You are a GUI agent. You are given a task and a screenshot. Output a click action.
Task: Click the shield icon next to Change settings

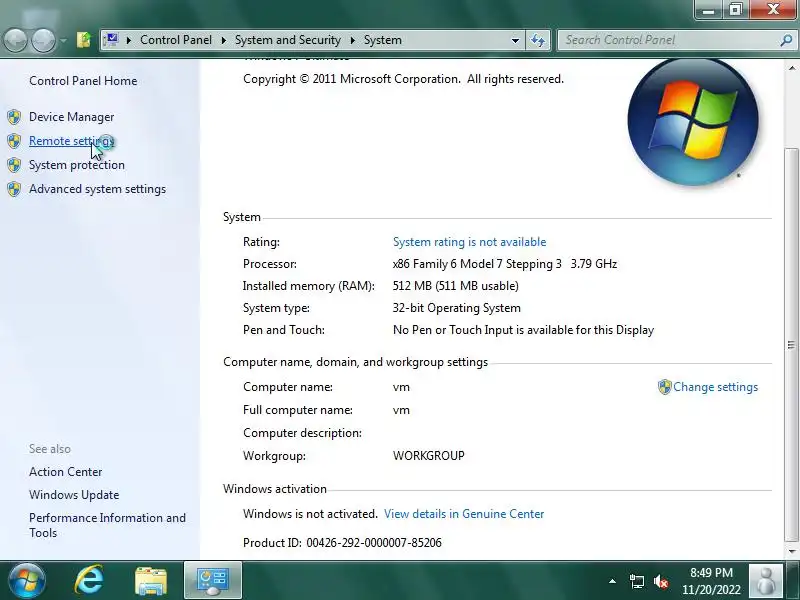tap(664, 387)
